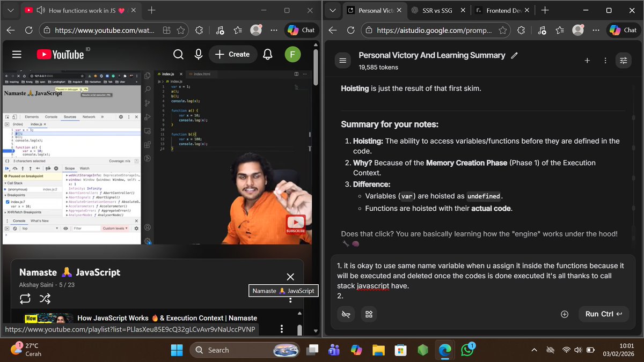Refresh the YouTube page
644x362 pixels.
click(29, 31)
